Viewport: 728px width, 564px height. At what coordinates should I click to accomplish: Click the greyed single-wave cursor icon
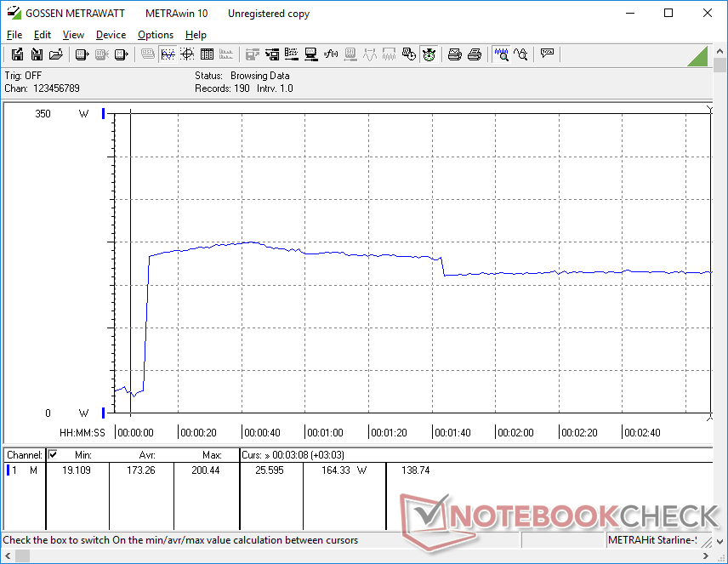[x=370, y=54]
